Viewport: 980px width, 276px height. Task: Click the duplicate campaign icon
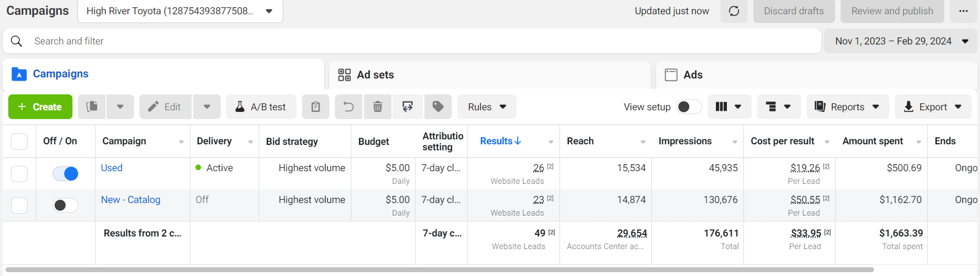click(92, 106)
